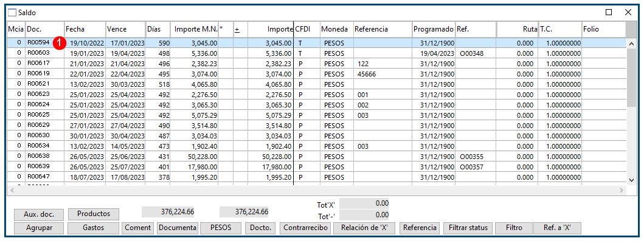This screenshot has height=241, width=644.
Task: Click programmed date 19/04/2023
Action: point(437,53)
